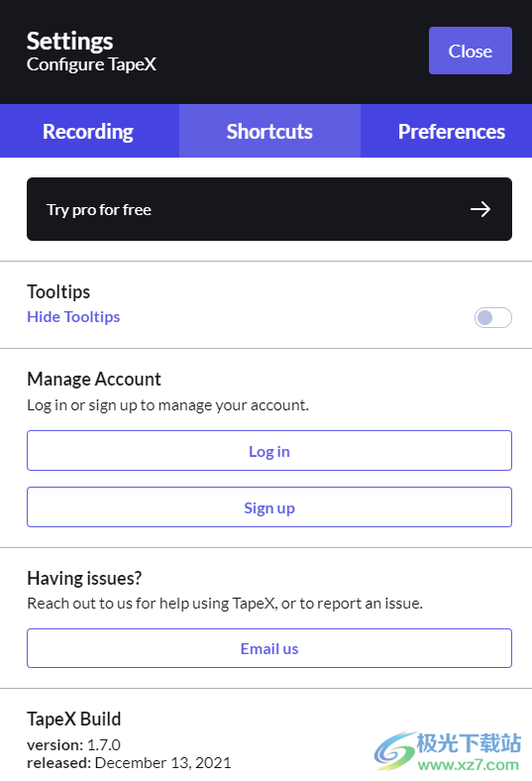
Task: Click the Having issues? heading
Action: point(84,578)
